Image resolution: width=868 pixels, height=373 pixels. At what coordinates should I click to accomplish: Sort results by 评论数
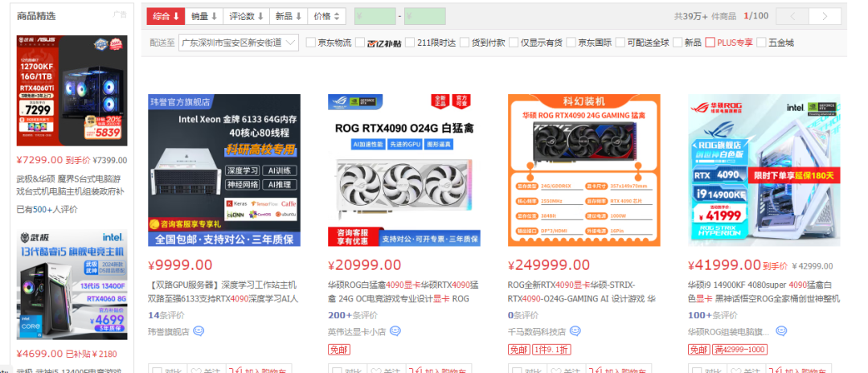click(x=247, y=16)
